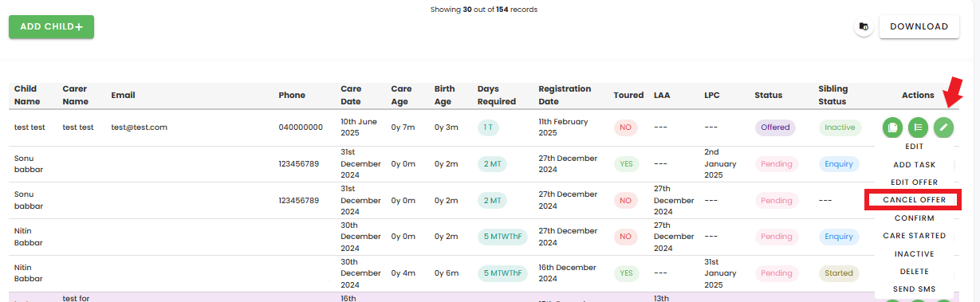
Task: Select Confirm from the dropdown list
Action: tap(914, 218)
